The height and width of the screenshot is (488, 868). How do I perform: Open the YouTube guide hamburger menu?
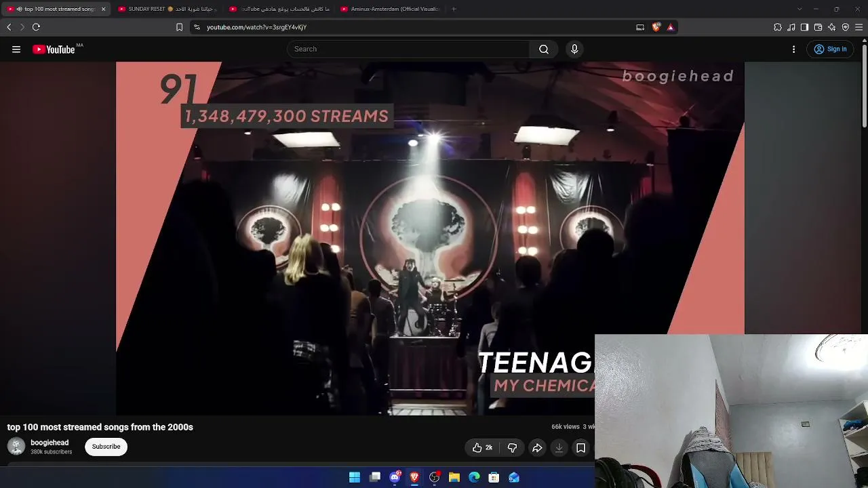(x=16, y=49)
